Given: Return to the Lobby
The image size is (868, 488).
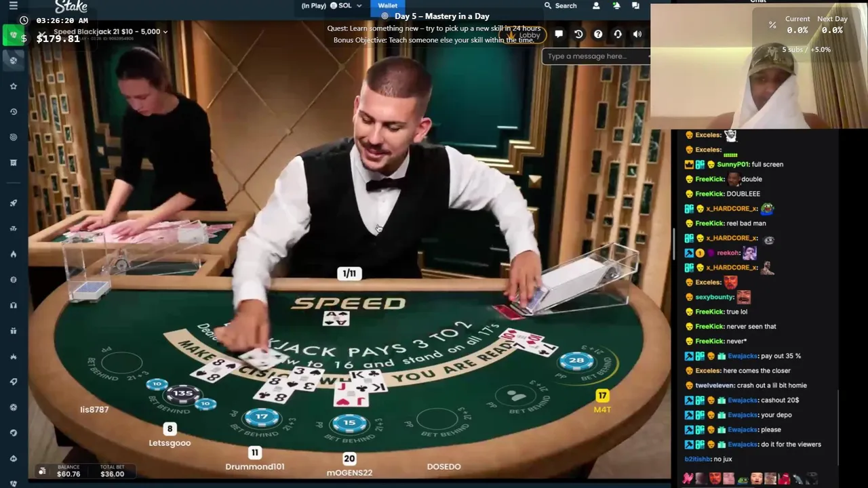Looking at the screenshot, I should point(523,35).
